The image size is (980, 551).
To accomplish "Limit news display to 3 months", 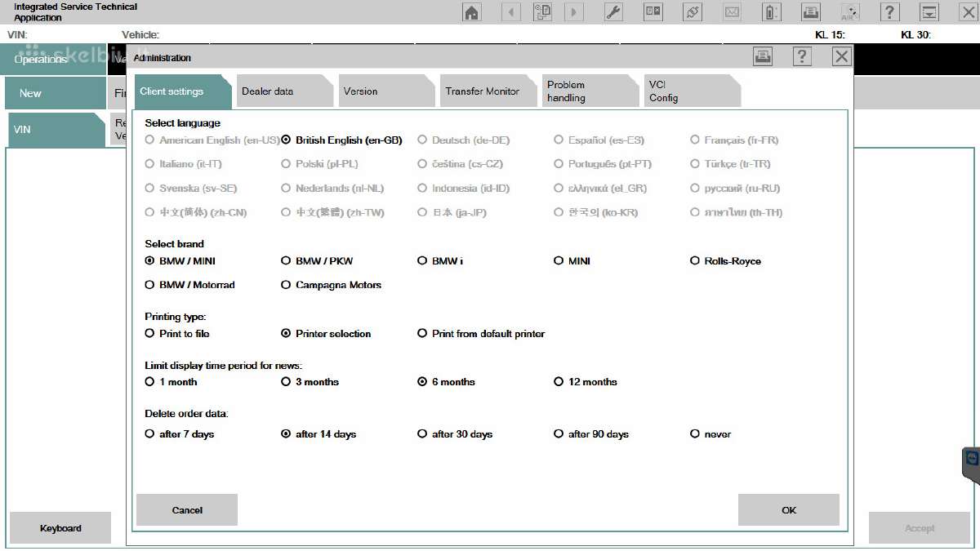I will click(310, 382).
